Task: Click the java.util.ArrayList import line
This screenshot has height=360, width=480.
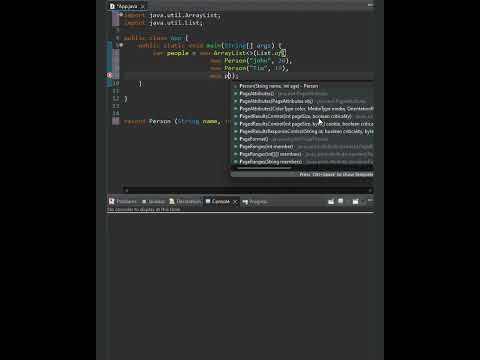Action: click(x=172, y=15)
